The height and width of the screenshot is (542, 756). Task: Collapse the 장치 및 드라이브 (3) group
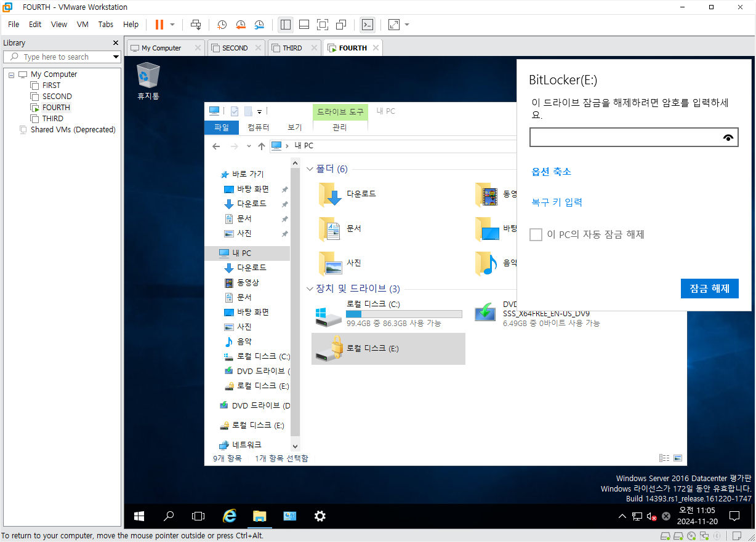pos(310,289)
